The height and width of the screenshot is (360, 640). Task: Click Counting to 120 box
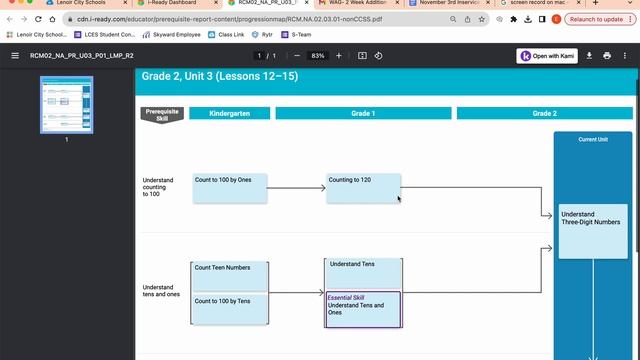[x=363, y=188]
